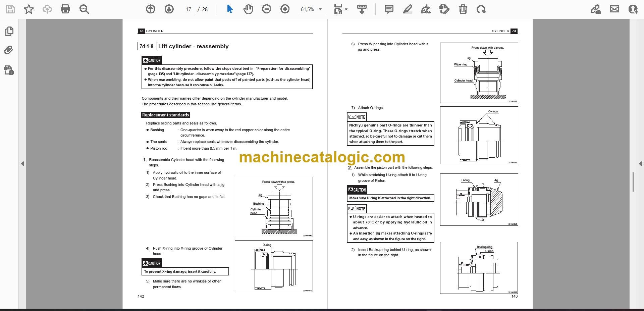Toggle the scrolling mode tool
The width and height of the screenshot is (644, 311).
(362, 9)
